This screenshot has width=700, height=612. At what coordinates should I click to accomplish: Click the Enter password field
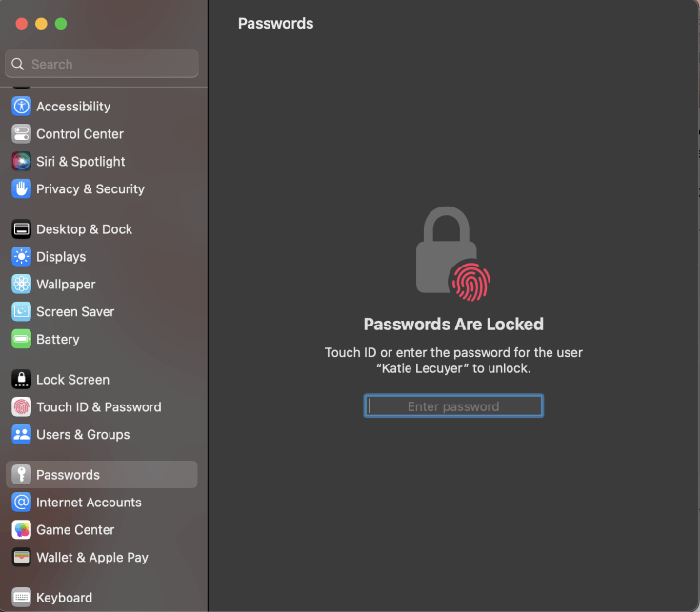click(453, 406)
